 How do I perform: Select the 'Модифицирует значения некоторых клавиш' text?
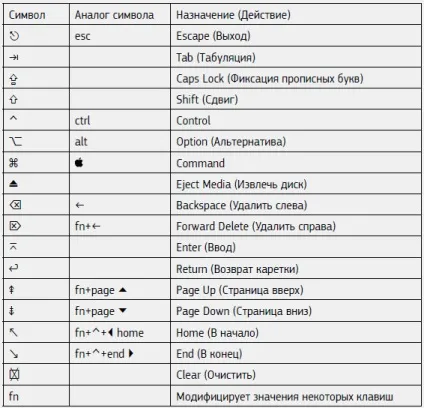[x=285, y=397]
